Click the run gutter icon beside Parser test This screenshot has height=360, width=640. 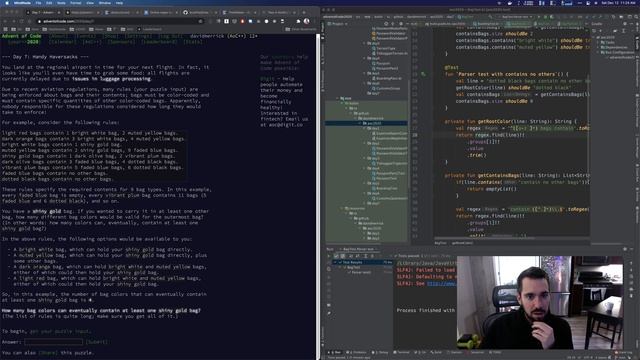423,74
